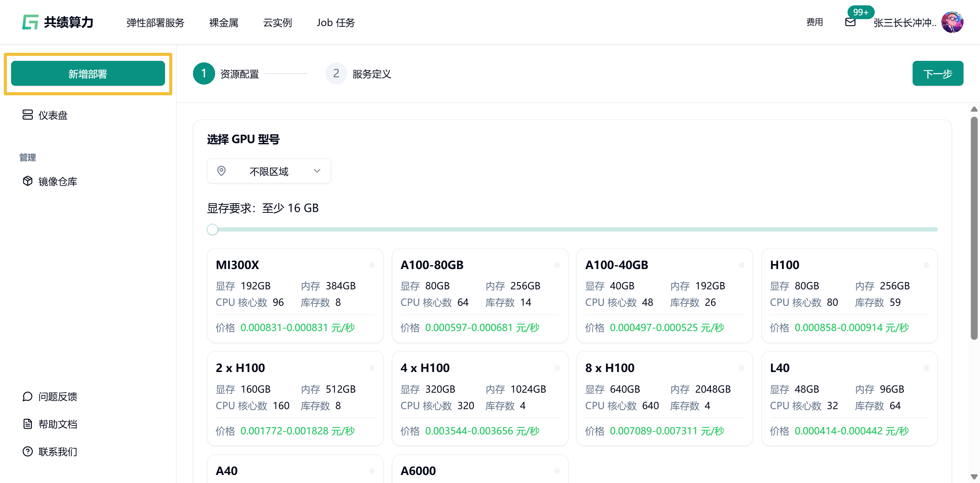The height and width of the screenshot is (483, 980).
Task: Click the price 0.007089-0.007311 元/秒
Action: coord(667,431)
